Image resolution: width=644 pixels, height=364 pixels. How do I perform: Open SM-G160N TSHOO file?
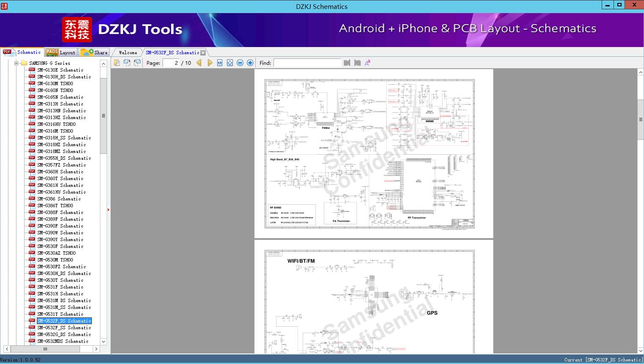point(55,90)
